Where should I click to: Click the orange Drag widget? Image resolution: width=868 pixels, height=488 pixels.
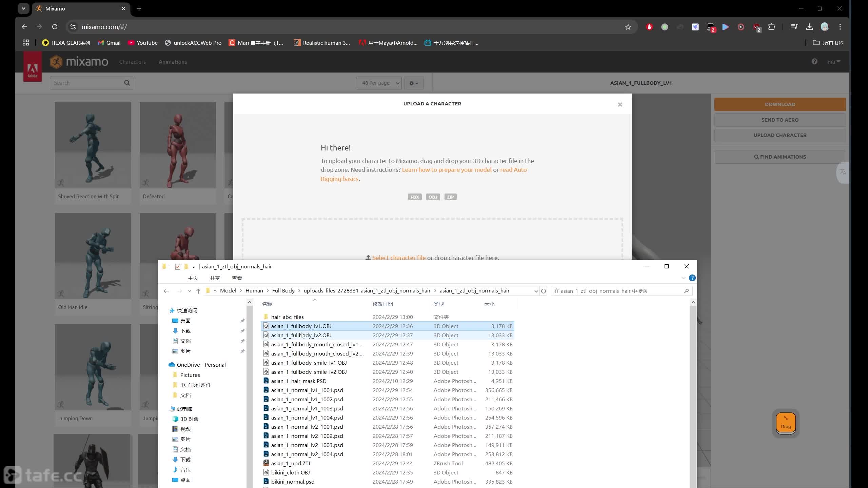click(x=786, y=423)
